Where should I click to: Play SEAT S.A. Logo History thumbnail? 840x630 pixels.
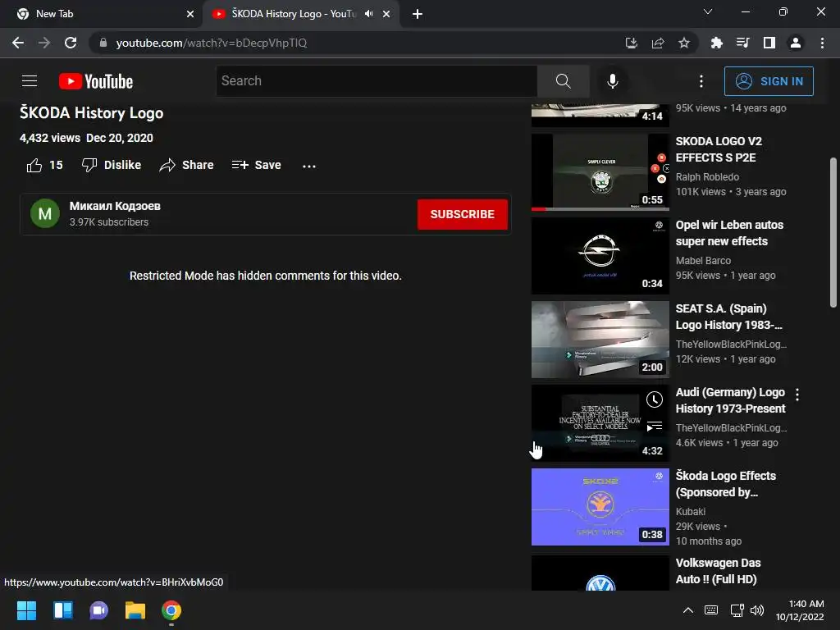click(600, 339)
